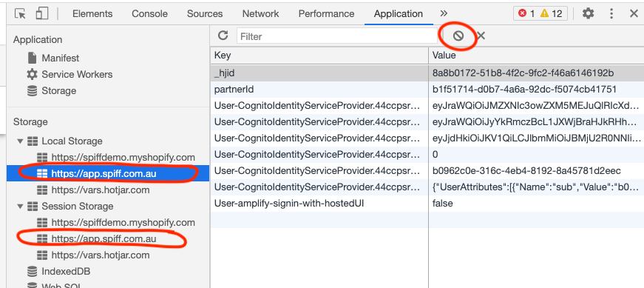This screenshot has height=288, width=644.
Task: Click the value b1f51714-d0b7-4a6a-92dc-f5074cb41751
Action: (524, 90)
